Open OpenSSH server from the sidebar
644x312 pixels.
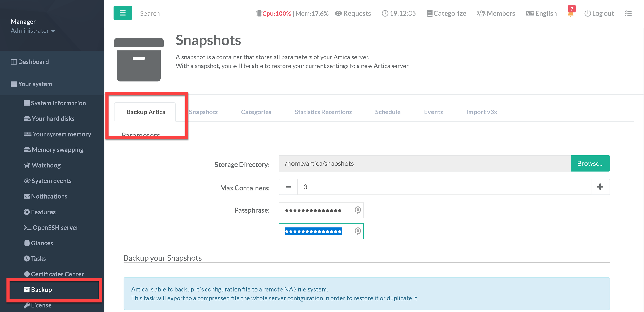coord(55,227)
